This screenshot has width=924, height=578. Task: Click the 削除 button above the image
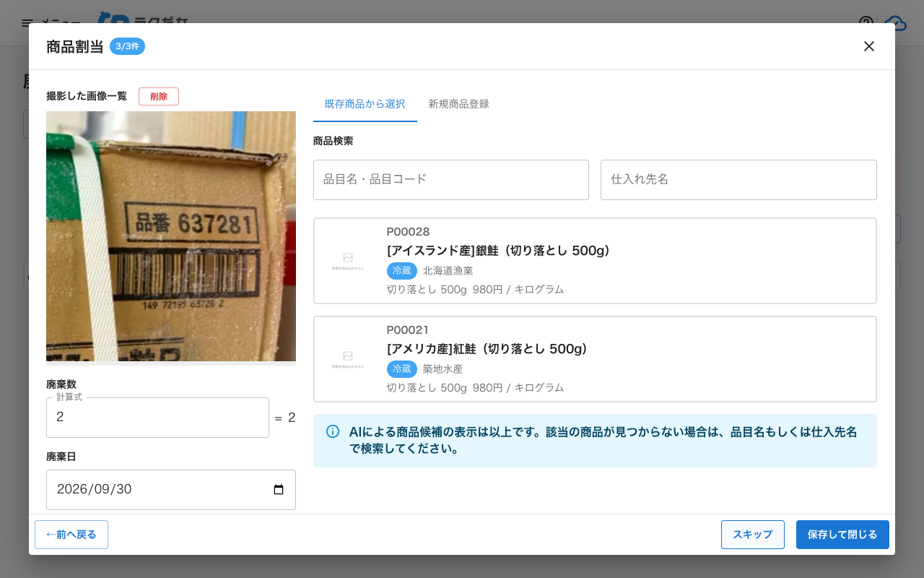click(159, 96)
